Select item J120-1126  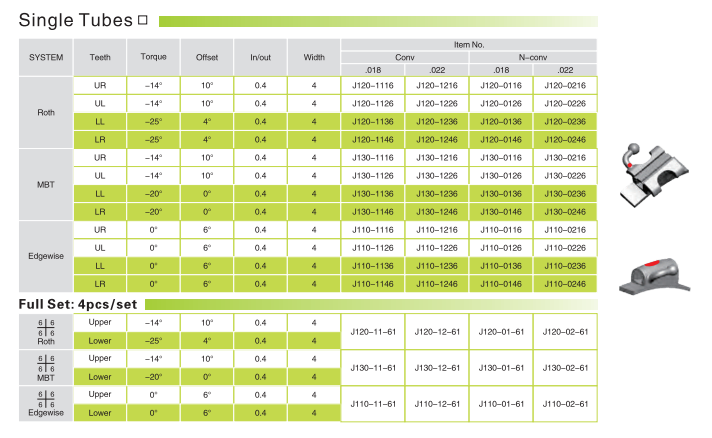373,103
